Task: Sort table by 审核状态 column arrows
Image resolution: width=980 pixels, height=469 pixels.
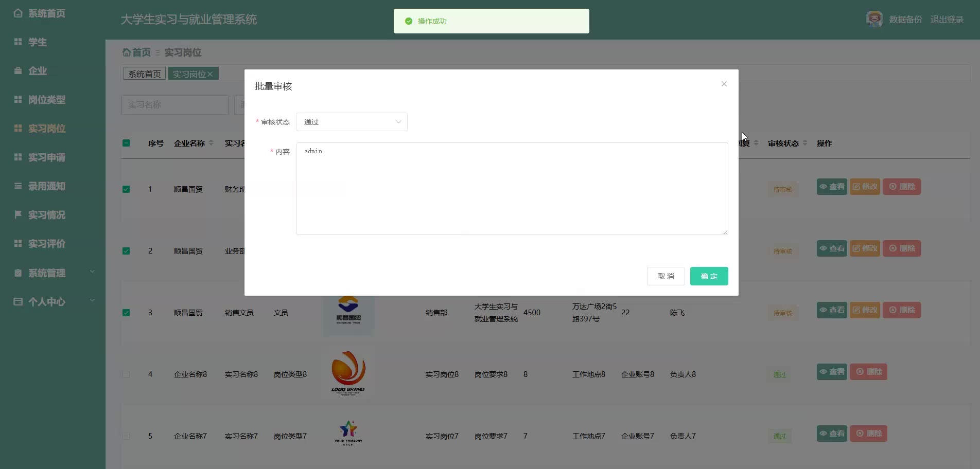Action: pos(805,143)
